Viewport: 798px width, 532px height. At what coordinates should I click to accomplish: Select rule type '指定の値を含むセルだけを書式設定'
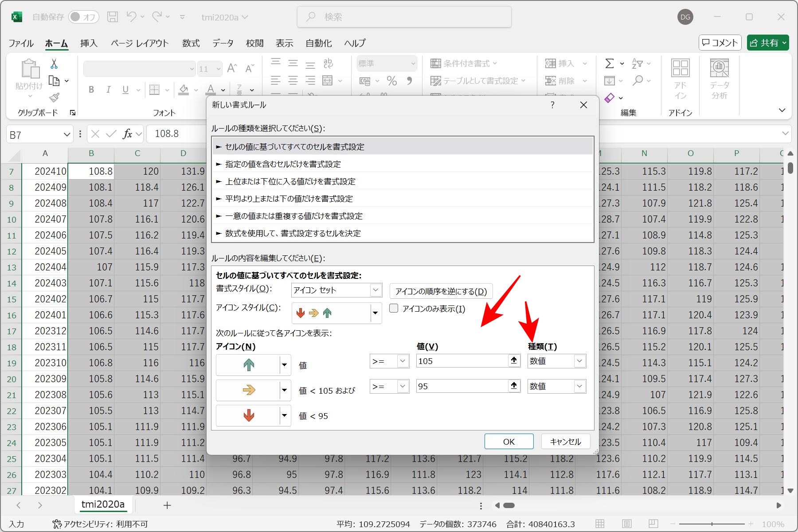[403, 164]
